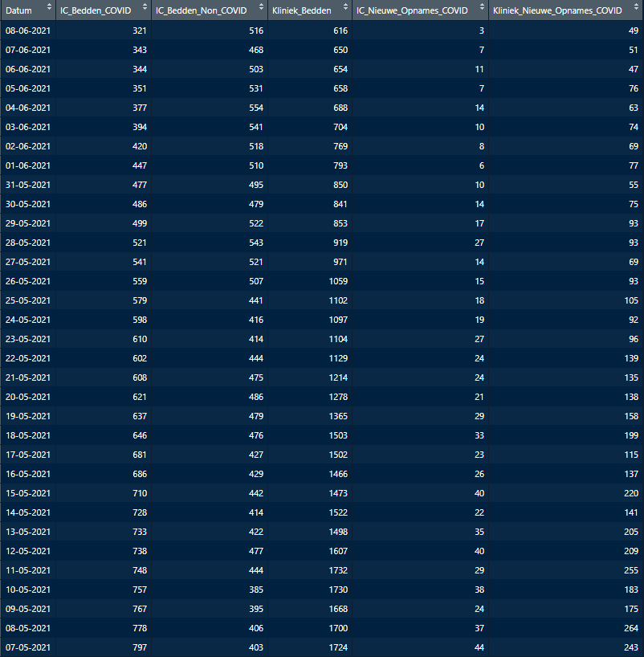This screenshot has width=644, height=657.
Task: Click date cell 02-06-2021
Action: tap(28, 146)
